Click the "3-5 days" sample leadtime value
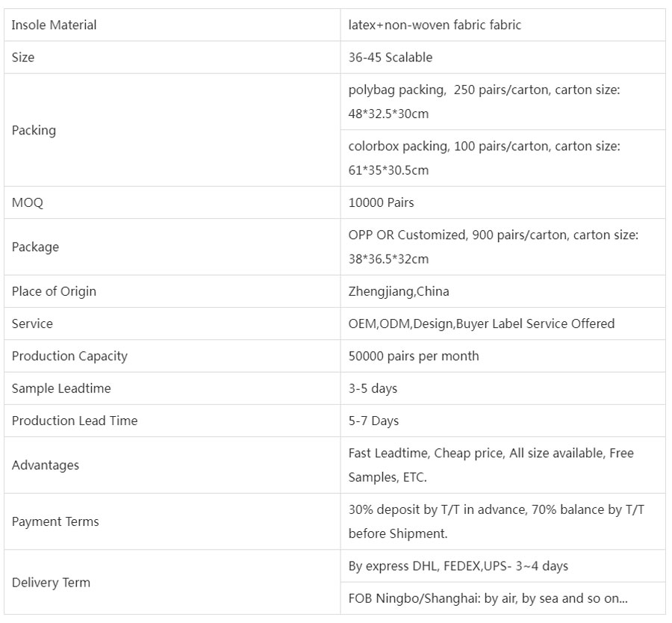672x623 pixels. coord(373,388)
